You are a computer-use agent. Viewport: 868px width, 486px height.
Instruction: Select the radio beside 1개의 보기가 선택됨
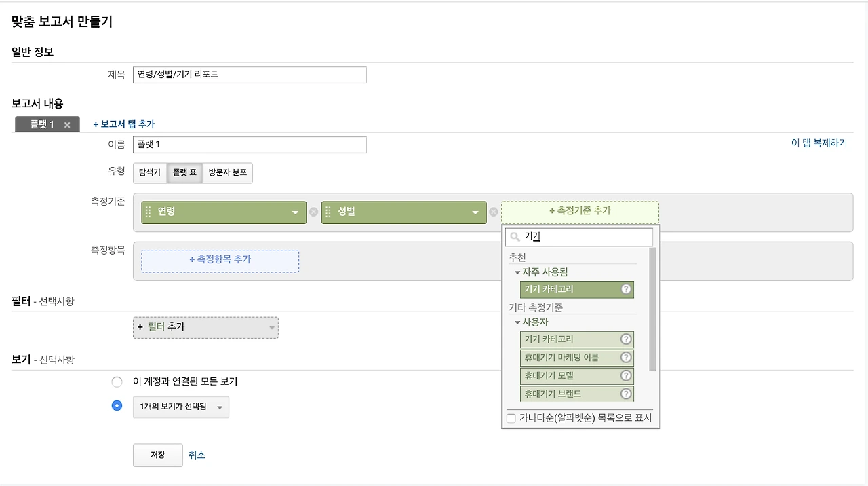click(x=117, y=406)
